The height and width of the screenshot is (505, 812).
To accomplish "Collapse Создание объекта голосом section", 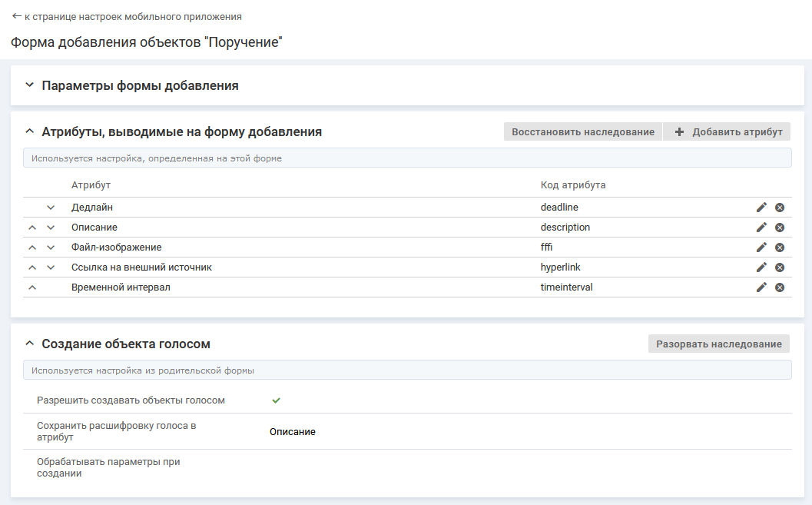I will point(30,344).
